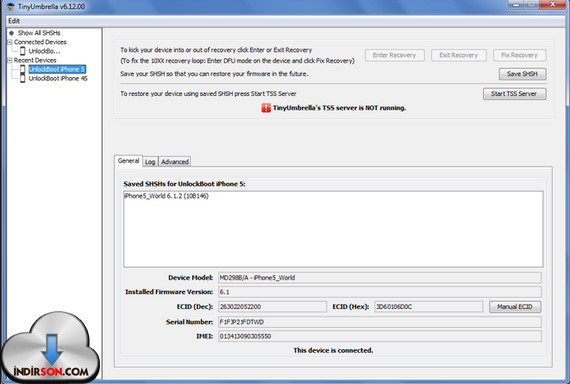Click the Manual ECID button
The image size is (570, 384).
[515, 307]
